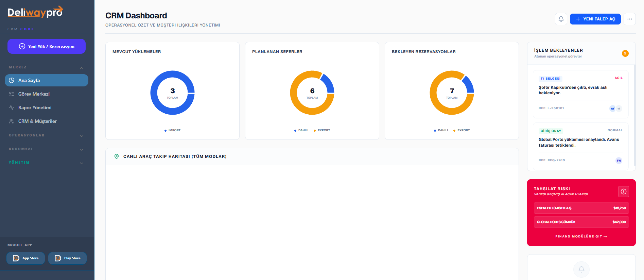The height and width of the screenshot is (280, 644).
Task: Click the REF: L-250101 reference
Action: [551, 108]
